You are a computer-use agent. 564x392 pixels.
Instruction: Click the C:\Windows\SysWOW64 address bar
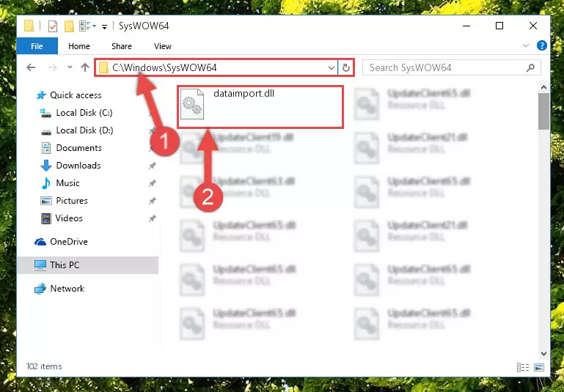tap(216, 67)
